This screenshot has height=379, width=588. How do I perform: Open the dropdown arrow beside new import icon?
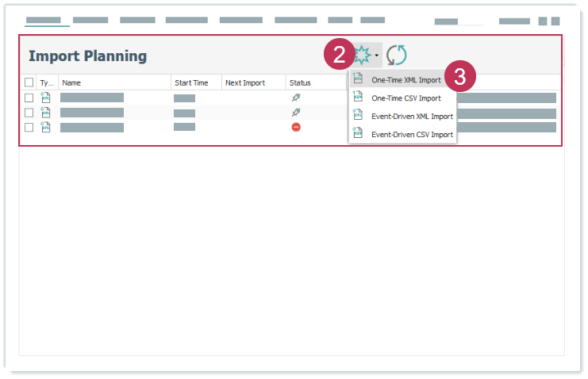coord(377,56)
